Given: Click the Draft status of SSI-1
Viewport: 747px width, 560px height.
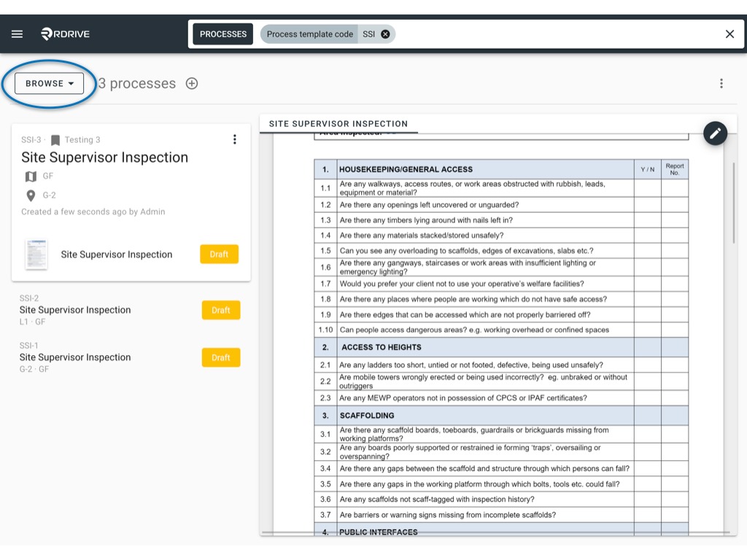Looking at the screenshot, I should point(221,357).
